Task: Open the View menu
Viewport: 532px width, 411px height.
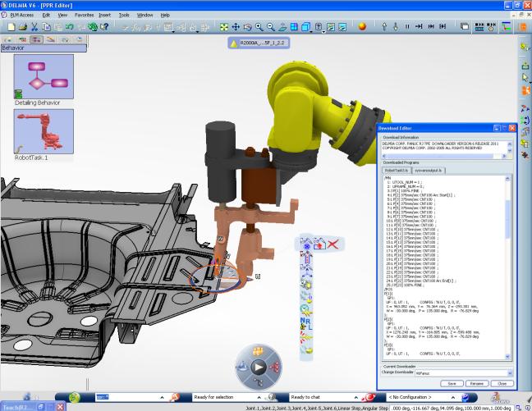Action: 62,15
